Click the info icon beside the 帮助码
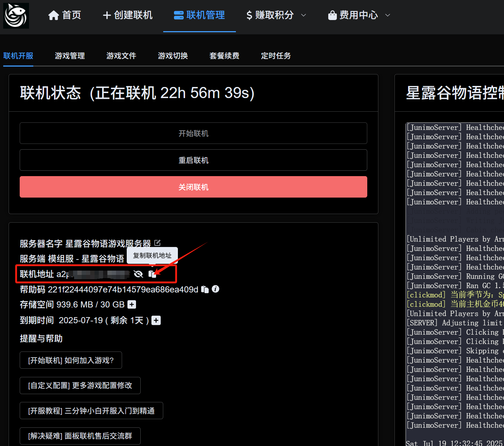The image size is (504, 446). [x=215, y=289]
